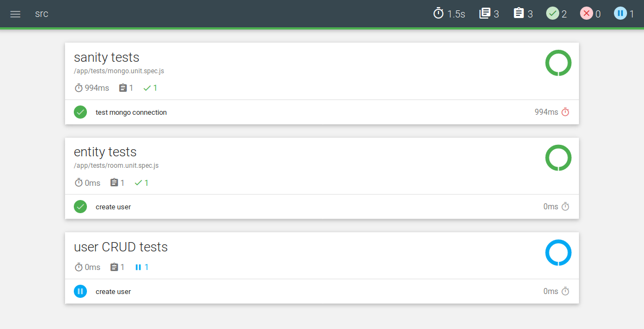Click the red stopwatch icon beside 994ms
Screen dimensions: 644x329
565,112
